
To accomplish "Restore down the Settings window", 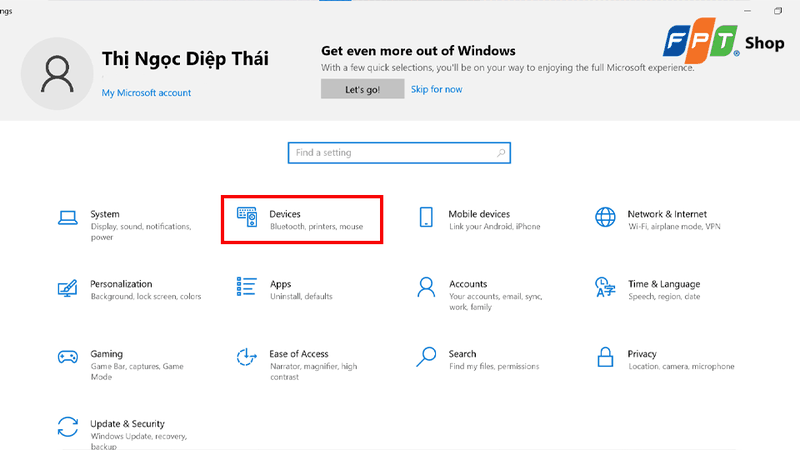I will pos(778,11).
